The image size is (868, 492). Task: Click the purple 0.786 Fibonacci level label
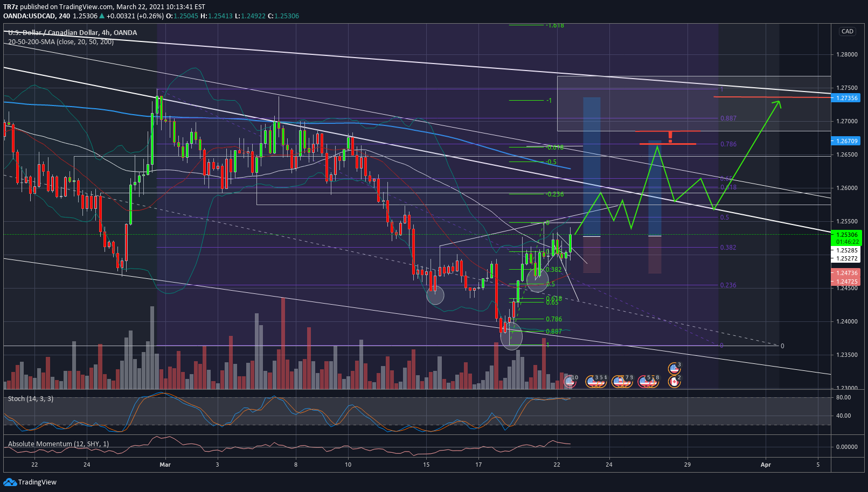click(728, 144)
